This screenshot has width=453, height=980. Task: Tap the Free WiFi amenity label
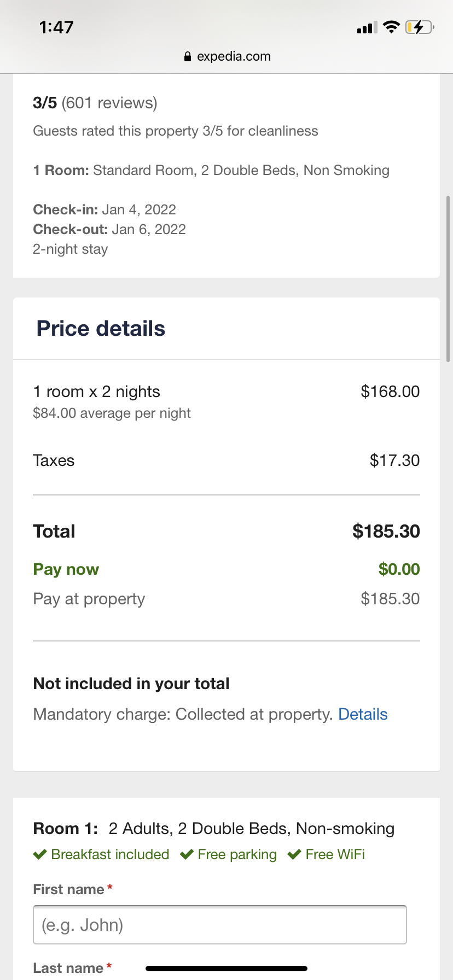click(335, 854)
